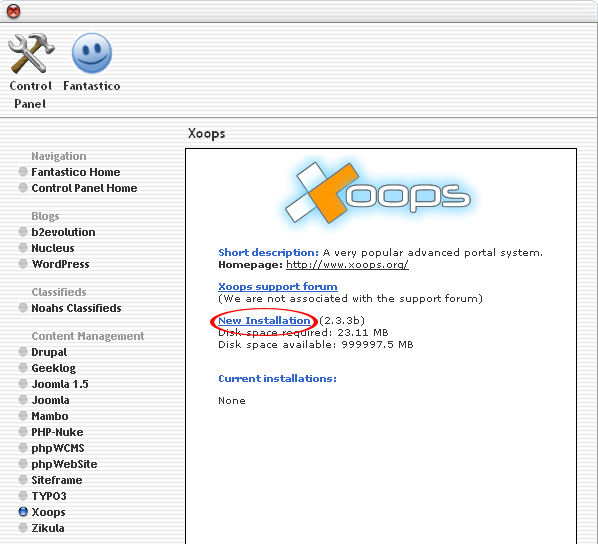Click the bullet beside Drupal
This screenshot has width=598, height=544.
pos(23,352)
